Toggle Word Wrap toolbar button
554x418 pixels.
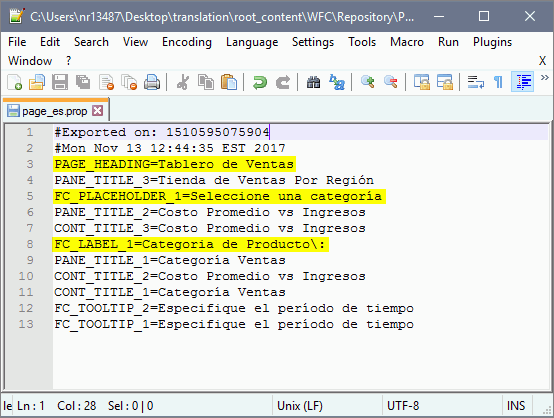476,82
